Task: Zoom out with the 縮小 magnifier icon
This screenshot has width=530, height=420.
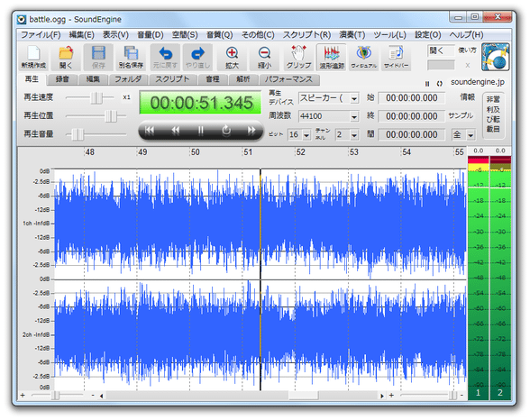Action: click(x=264, y=57)
